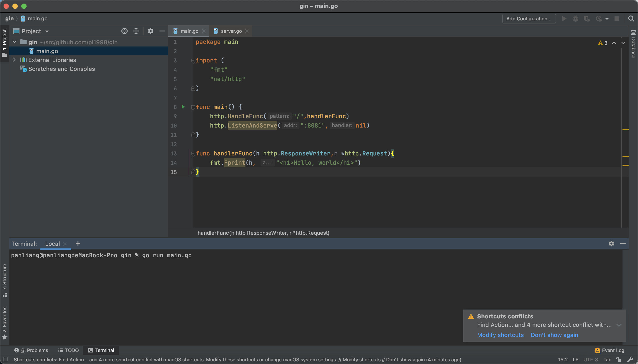Viewport: 638px width, 364px height.
Task: Click Don't show again link
Action: click(554, 335)
